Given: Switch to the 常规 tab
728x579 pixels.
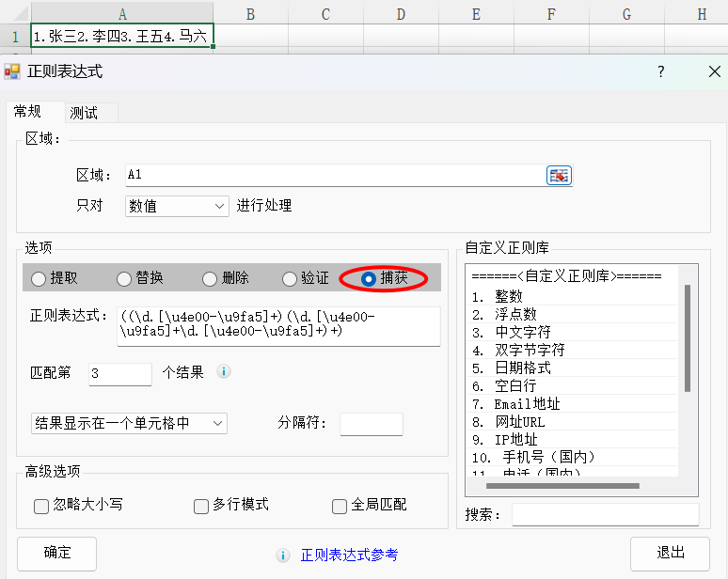Looking at the screenshot, I should (27, 112).
